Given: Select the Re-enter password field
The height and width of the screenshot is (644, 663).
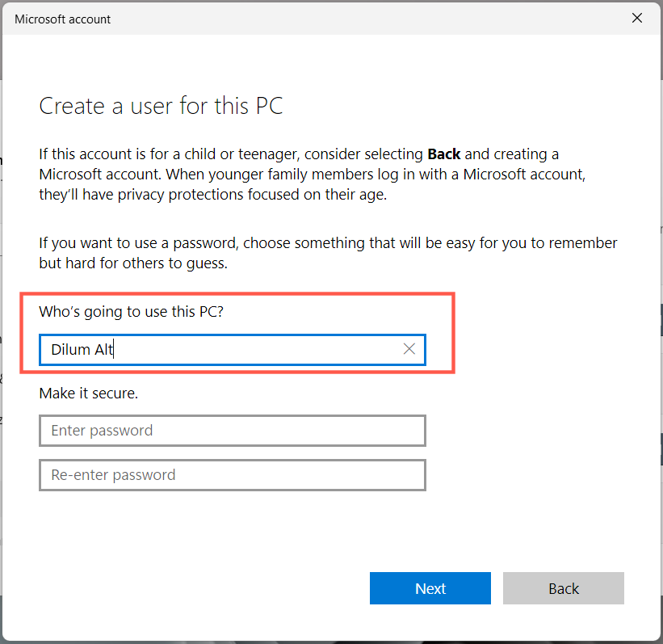Looking at the screenshot, I should [232, 475].
